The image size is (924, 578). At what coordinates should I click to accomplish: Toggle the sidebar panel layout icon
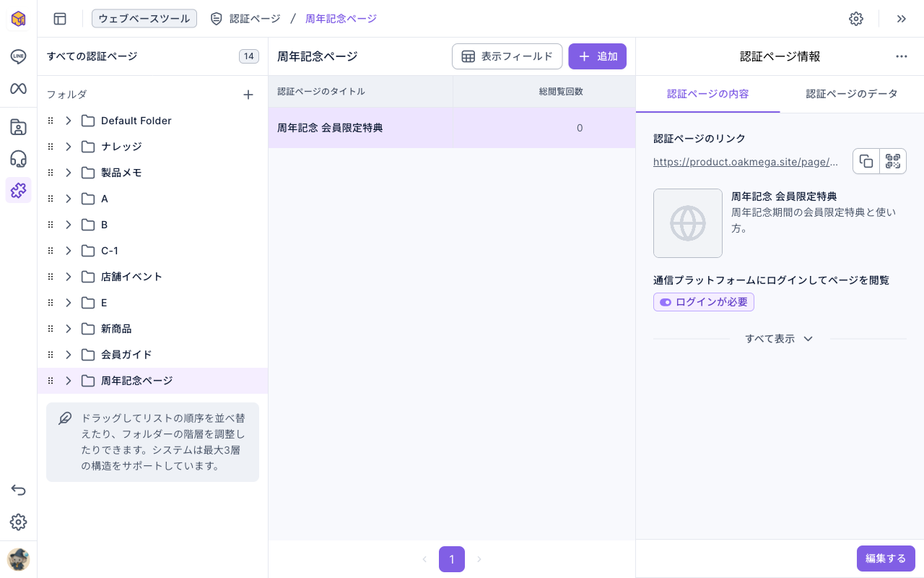pyautogui.click(x=60, y=19)
